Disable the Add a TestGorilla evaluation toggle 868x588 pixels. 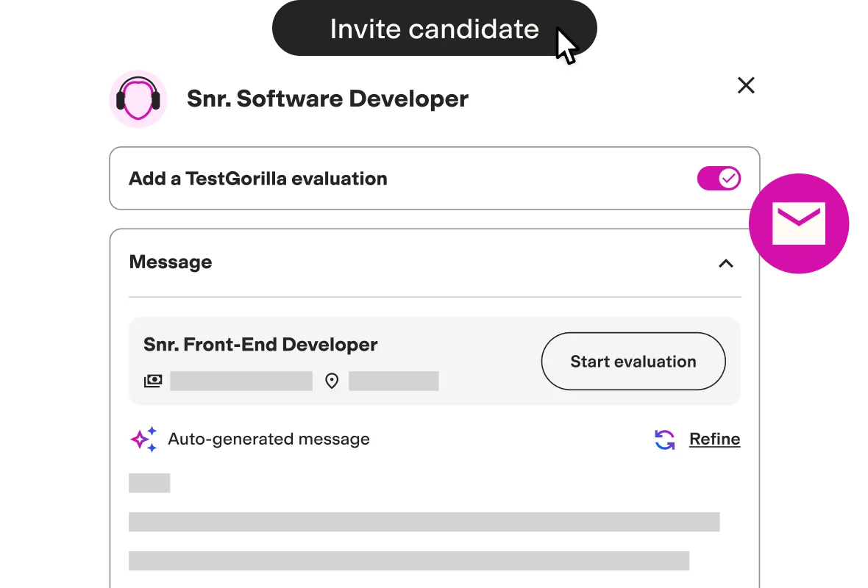[x=719, y=178]
